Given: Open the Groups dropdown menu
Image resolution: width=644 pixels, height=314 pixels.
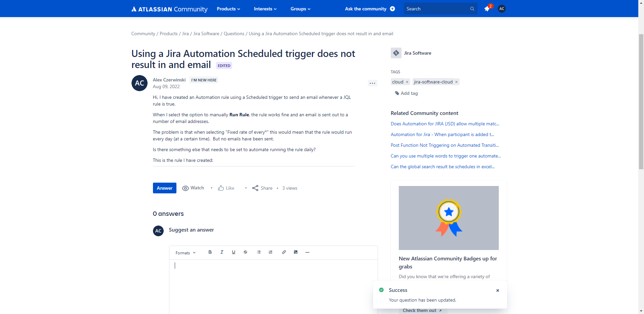Looking at the screenshot, I should [301, 9].
